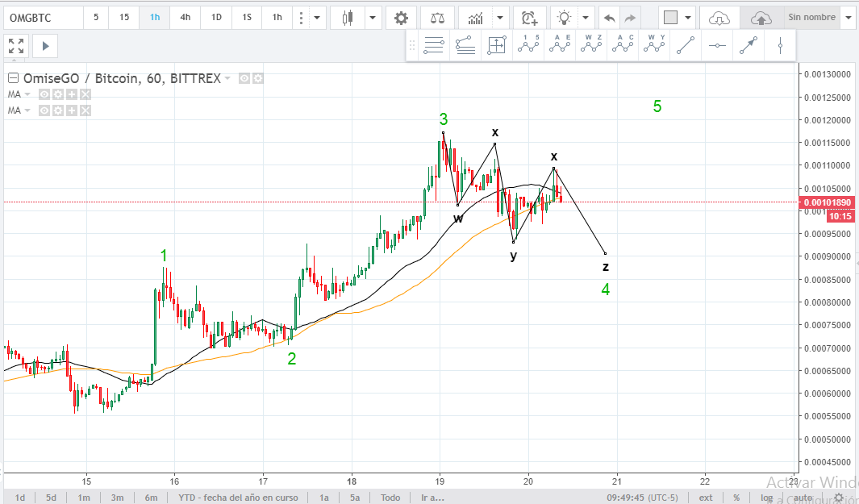This screenshot has height=504, width=859.
Task: Switch to 15 minute interval
Action: [x=124, y=18]
